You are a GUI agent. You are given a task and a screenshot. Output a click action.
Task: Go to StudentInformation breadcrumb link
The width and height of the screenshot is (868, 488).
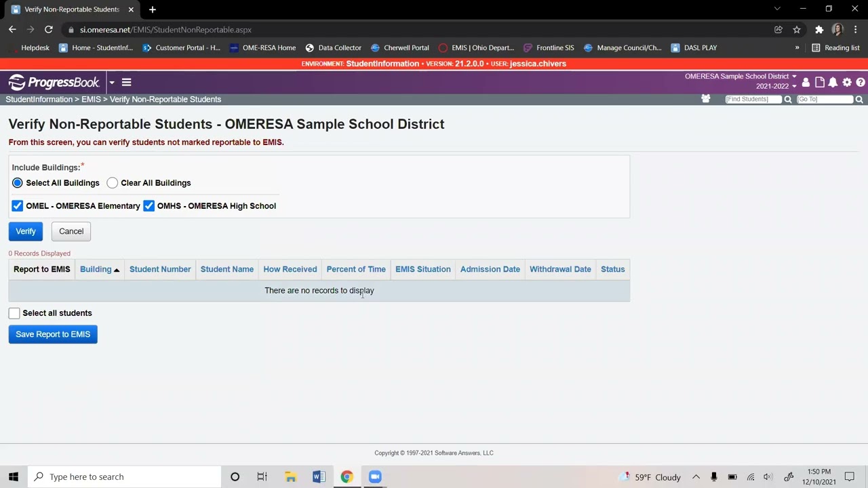pyautogui.click(x=39, y=100)
